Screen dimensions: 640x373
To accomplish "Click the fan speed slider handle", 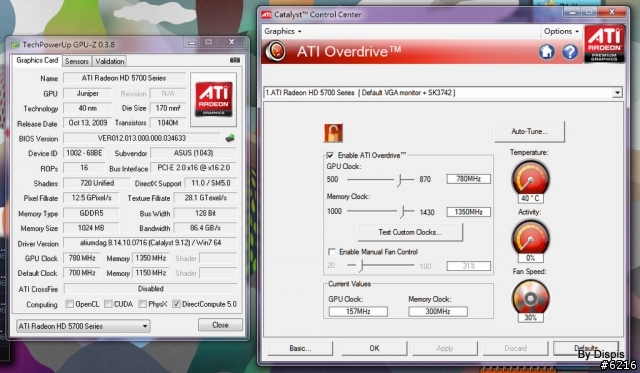I will coord(361,266).
